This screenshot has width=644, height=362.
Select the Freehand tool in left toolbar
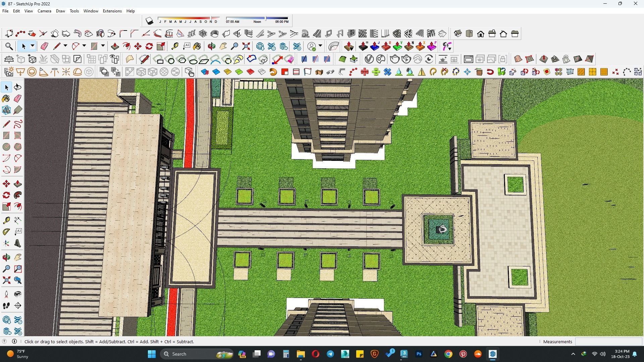tap(18, 124)
